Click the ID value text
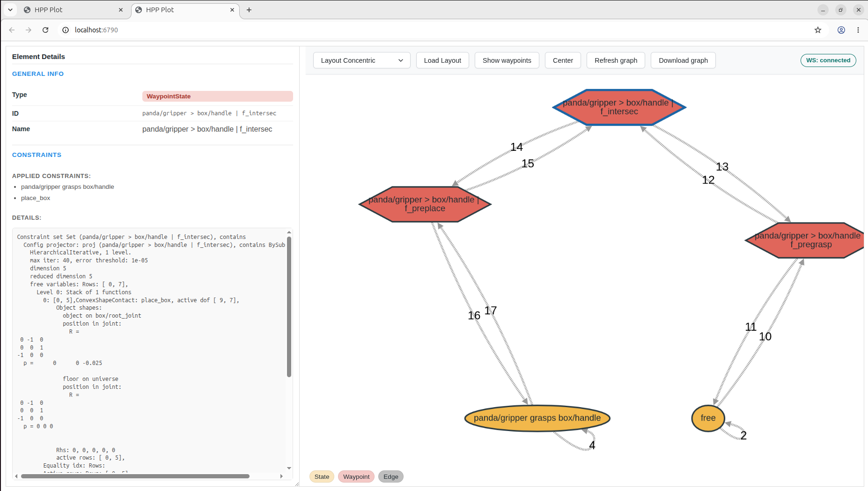868x491 pixels. pos(209,113)
